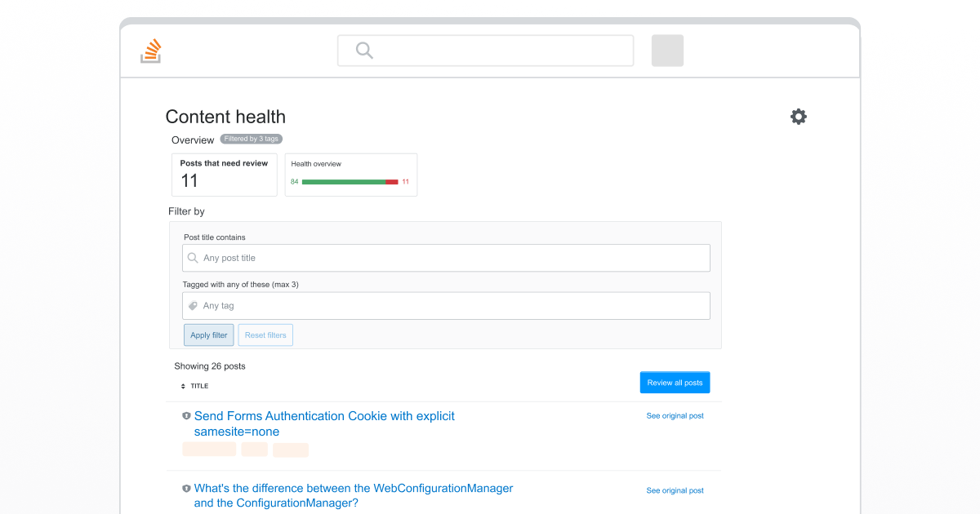
Task: Open the settings gear icon
Action: click(x=799, y=117)
